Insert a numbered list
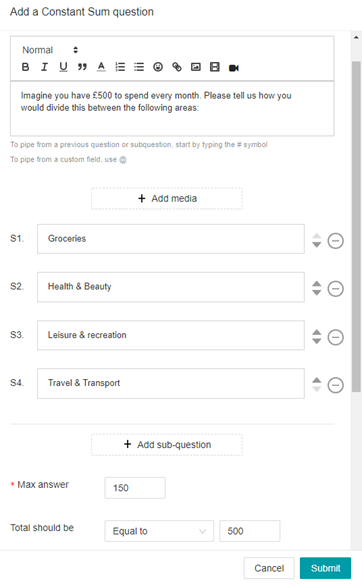This screenshot has height=585, width=362. pos(120,67)
